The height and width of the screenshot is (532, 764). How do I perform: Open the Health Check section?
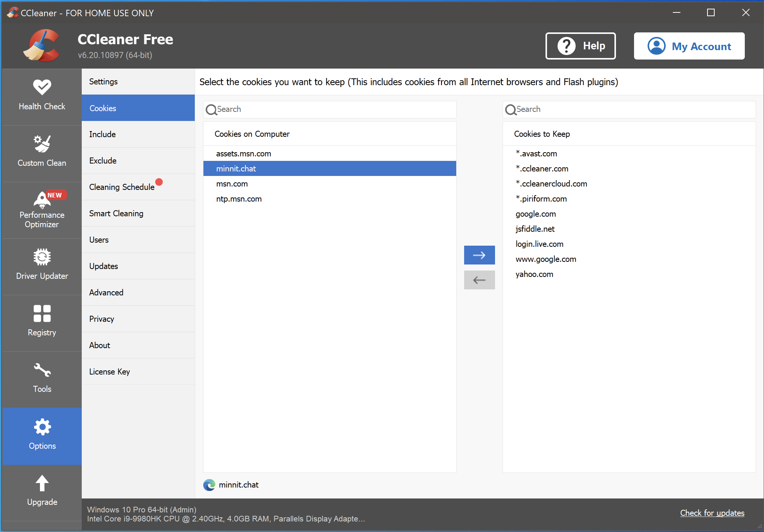coord(42,96)
